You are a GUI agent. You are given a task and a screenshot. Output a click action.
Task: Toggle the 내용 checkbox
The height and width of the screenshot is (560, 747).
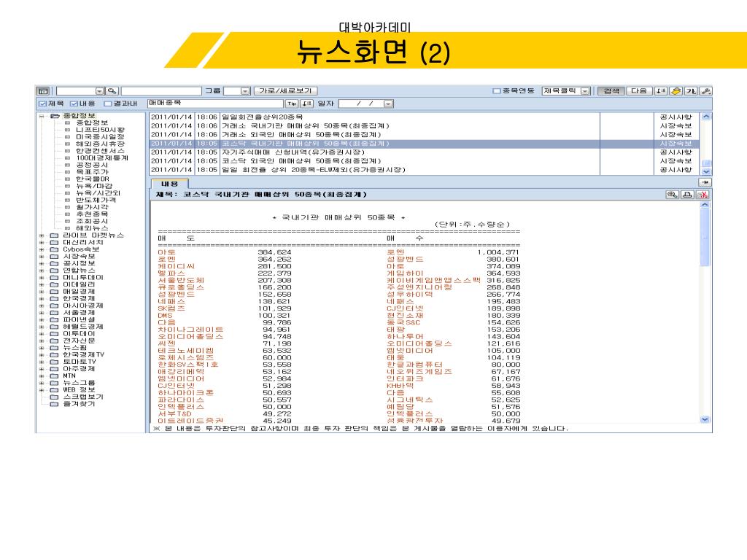tap(74, 104)
